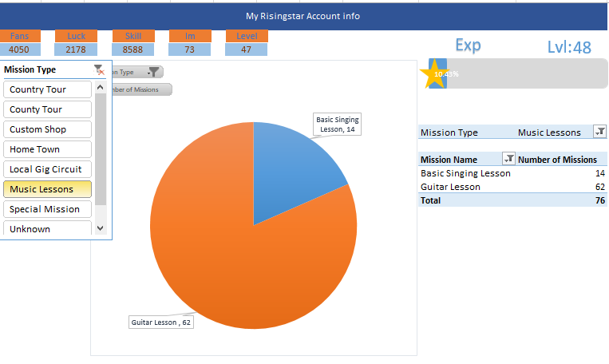Click the 'Basic Singing Lesson, 14' data label

pos(337,125)
